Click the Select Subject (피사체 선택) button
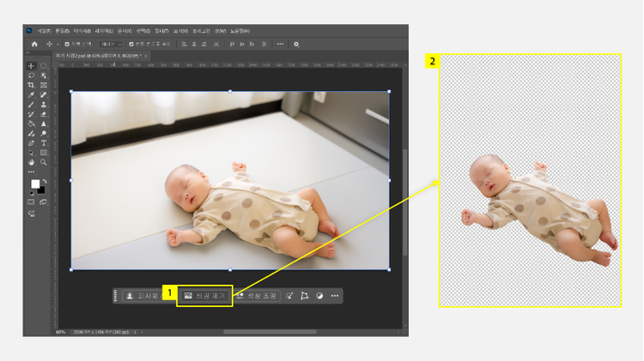This screenshot has height=361, width=644. [x=144, y=296]
